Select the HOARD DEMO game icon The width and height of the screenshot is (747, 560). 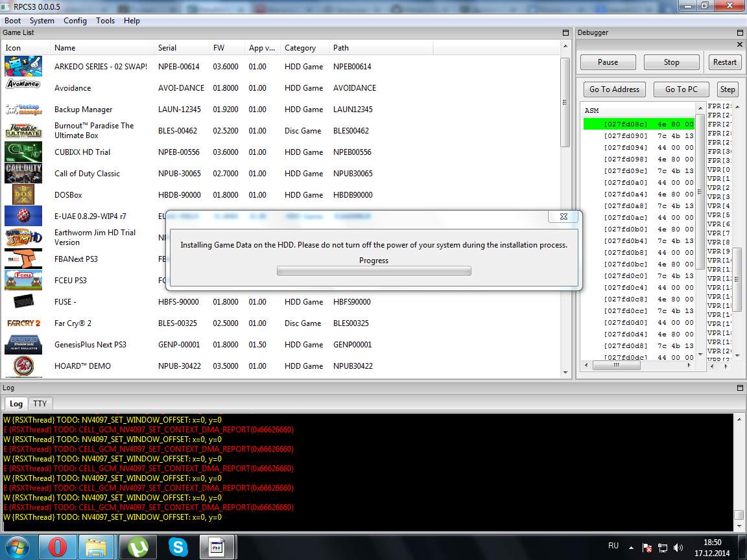click(23, 366)
